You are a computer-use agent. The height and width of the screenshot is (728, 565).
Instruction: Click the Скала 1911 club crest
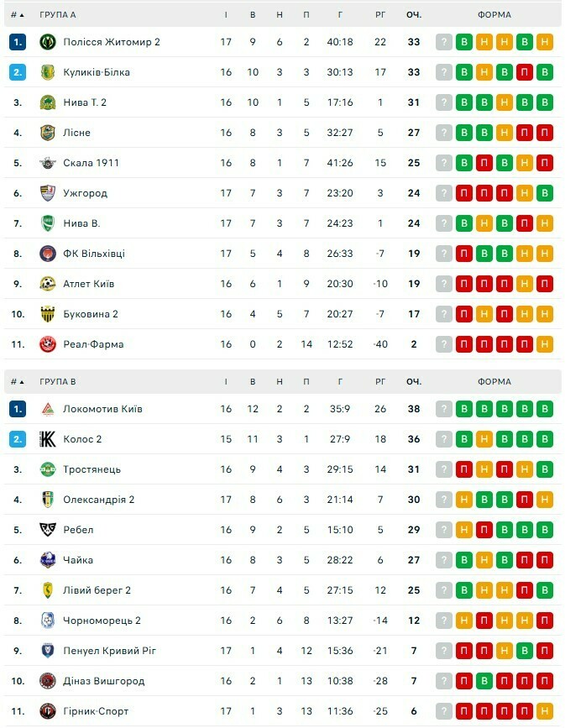pos(48,163)
